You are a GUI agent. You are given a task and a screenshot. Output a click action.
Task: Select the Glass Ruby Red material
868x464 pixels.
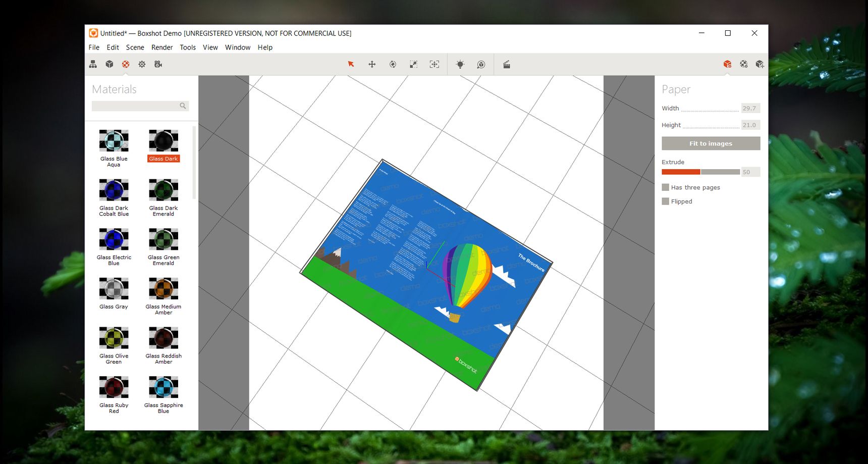click(x=114, y=395)
